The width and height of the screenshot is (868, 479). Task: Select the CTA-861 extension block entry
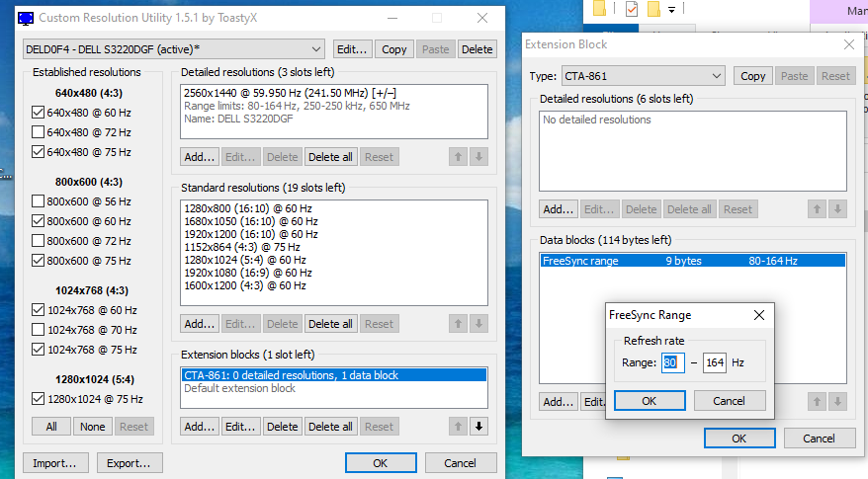[x=332, y=375]
